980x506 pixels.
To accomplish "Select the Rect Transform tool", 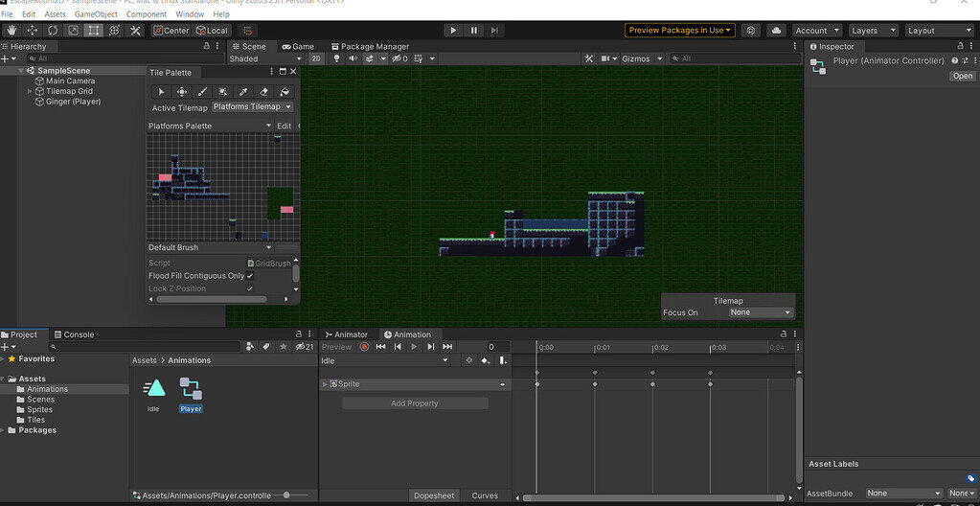I will (x=93, y=31).
